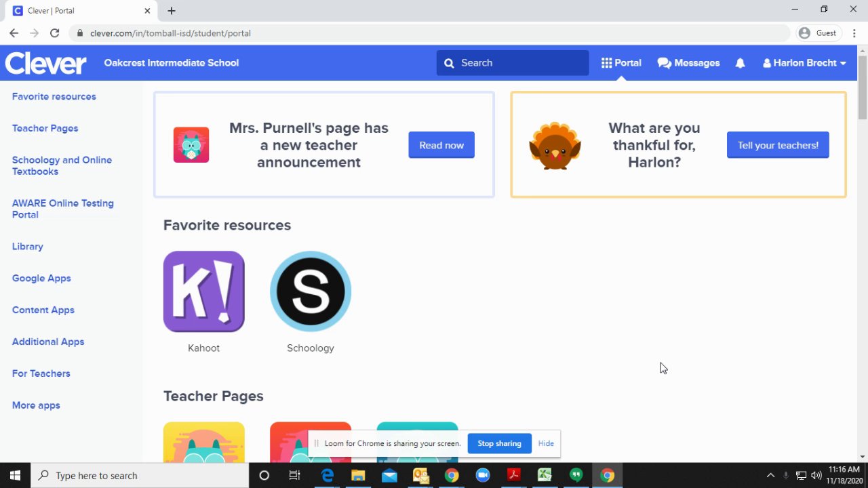Launch Microsoft Edge from taskbar
The image size is (868, 488).
click(x=327, y=475)
